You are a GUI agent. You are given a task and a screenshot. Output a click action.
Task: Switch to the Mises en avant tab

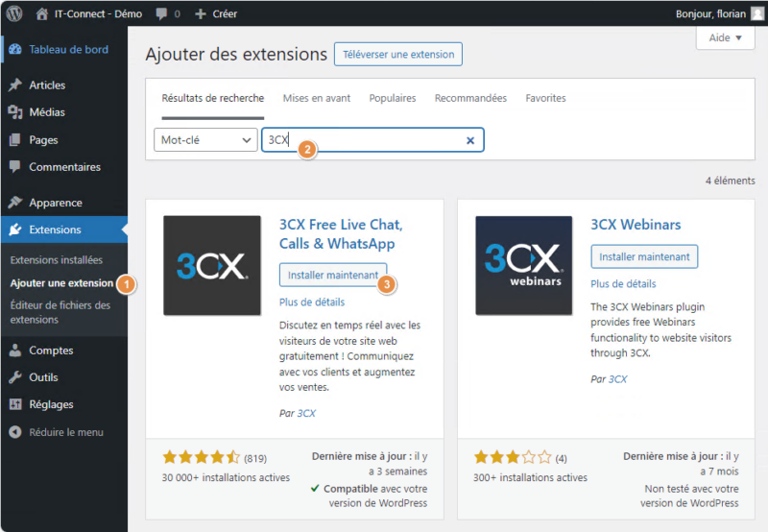click(317, 98)
